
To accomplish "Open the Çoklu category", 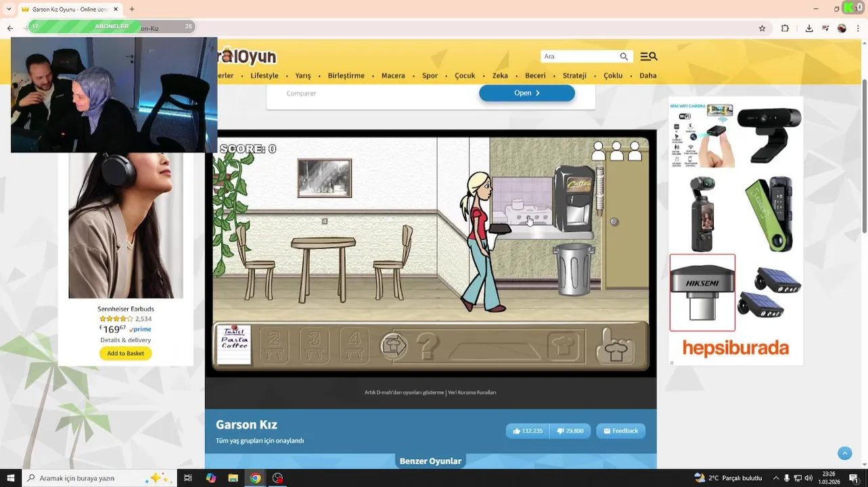I will coord(613,76).
